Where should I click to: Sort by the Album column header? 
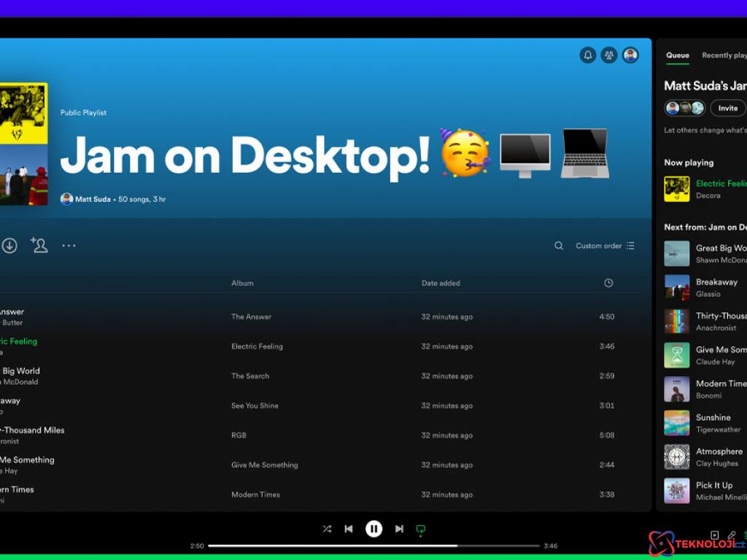(242, 283)
